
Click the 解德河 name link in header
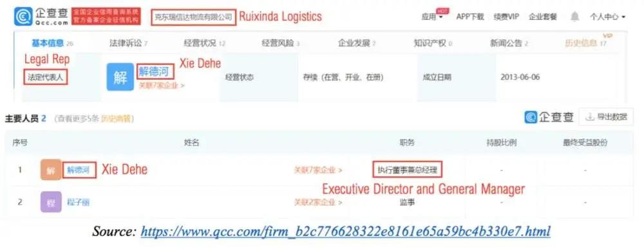click(155, 72)
